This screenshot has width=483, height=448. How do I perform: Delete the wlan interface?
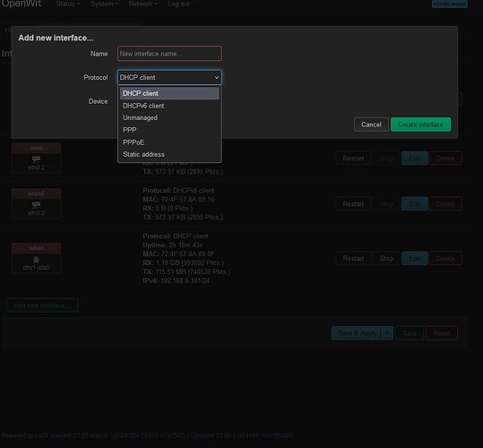[445, 258]
